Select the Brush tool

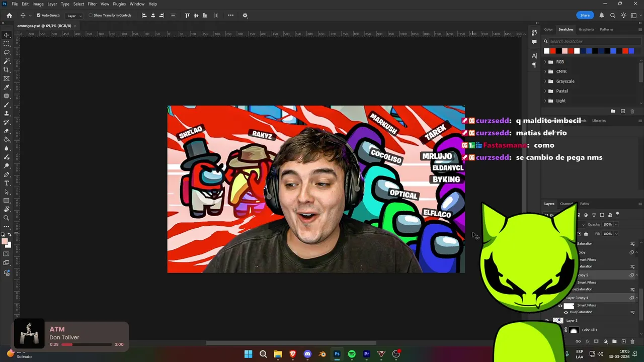click(7, 105)
